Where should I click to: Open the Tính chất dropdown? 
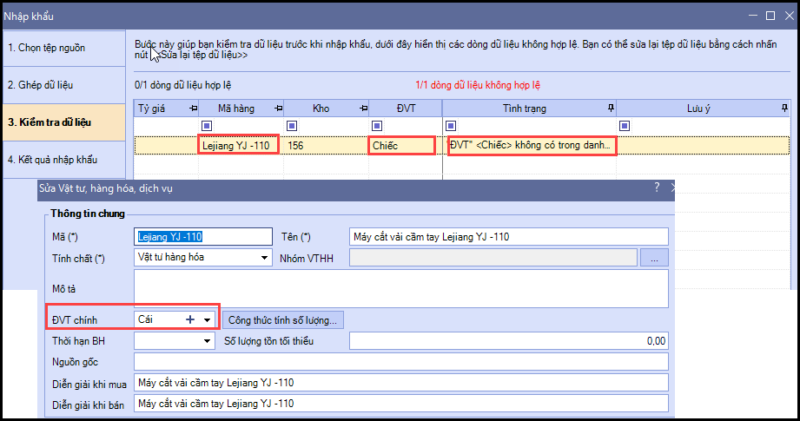coord(265,257)
